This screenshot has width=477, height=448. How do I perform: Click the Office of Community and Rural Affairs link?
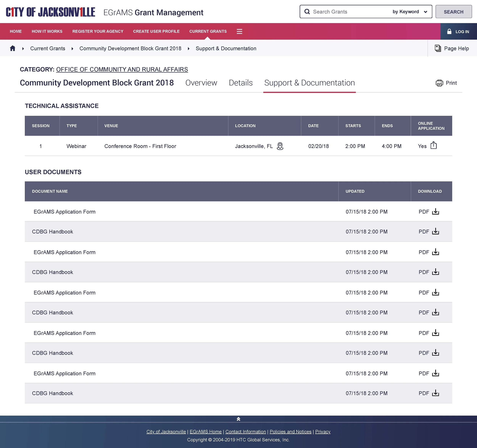(122, 70)
